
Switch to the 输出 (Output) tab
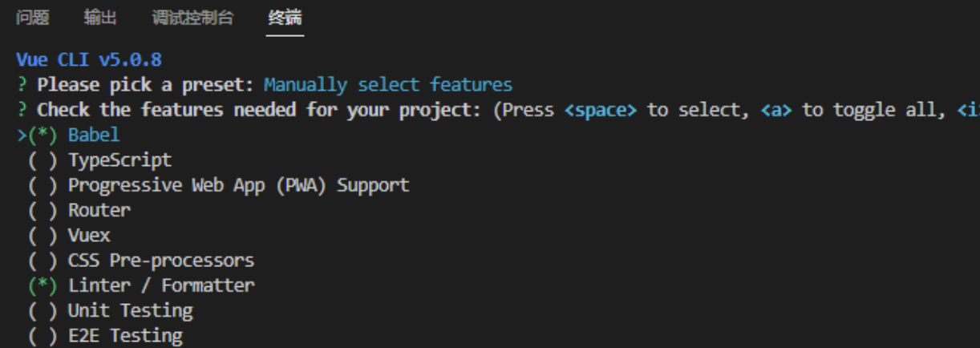coord(100,18)
